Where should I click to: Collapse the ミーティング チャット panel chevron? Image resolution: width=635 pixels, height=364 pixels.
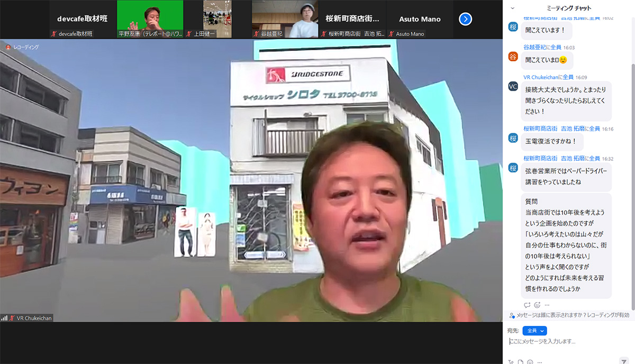pyautogui.click(x=512, y=8)
